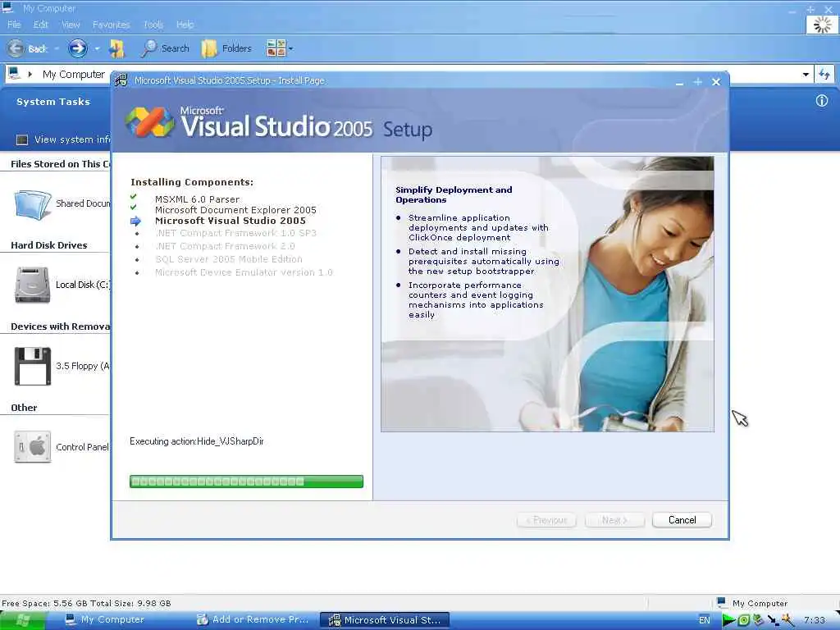
Task: Click the Back arrow in My Computer toolbar
Action: click(x=16, y=48)
